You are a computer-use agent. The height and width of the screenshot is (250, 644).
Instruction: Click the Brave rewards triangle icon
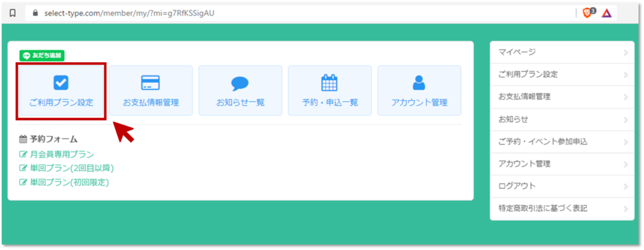tap(607, 13)
